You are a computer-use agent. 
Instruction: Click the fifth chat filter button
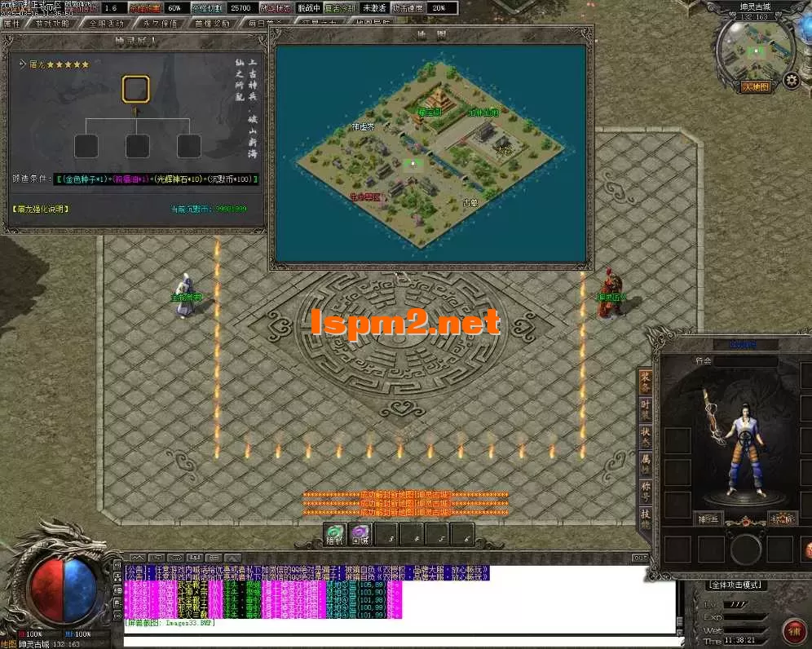point(214,558)
